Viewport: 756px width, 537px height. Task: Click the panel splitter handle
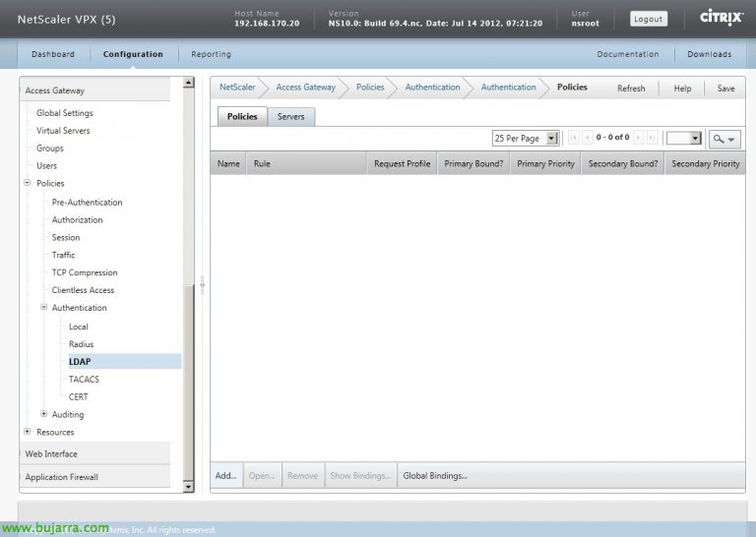pyautogui.click(x=203, y=284)
